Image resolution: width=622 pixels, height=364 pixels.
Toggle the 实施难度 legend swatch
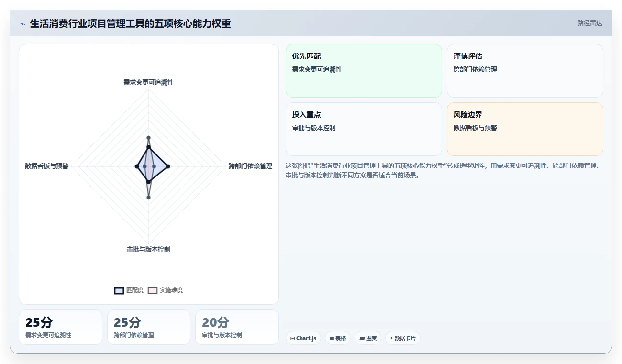click(153, 290)
